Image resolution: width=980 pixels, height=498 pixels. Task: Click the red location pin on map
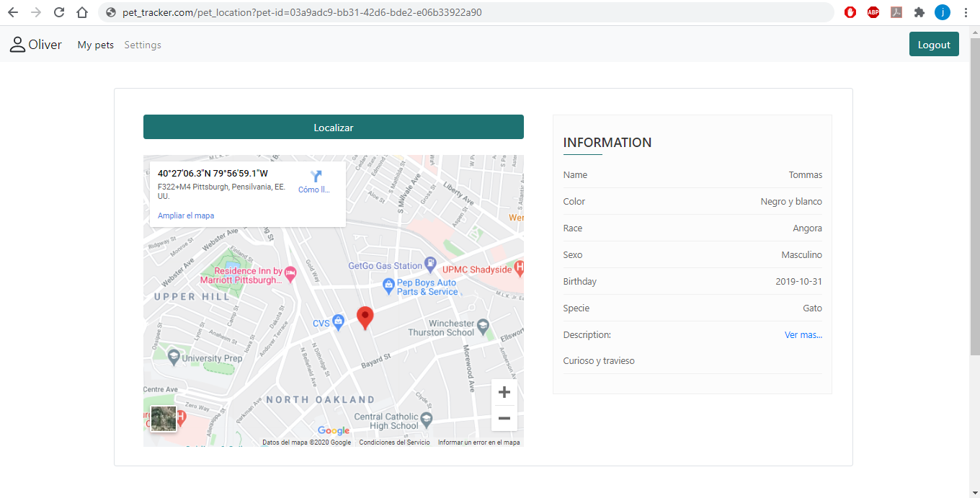[x=365, y=317]
